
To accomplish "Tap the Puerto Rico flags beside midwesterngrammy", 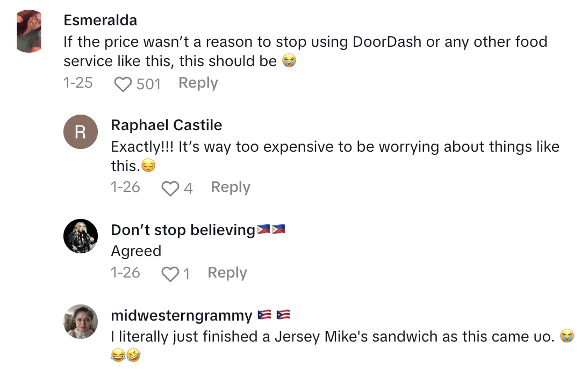I will click(275, 315).
